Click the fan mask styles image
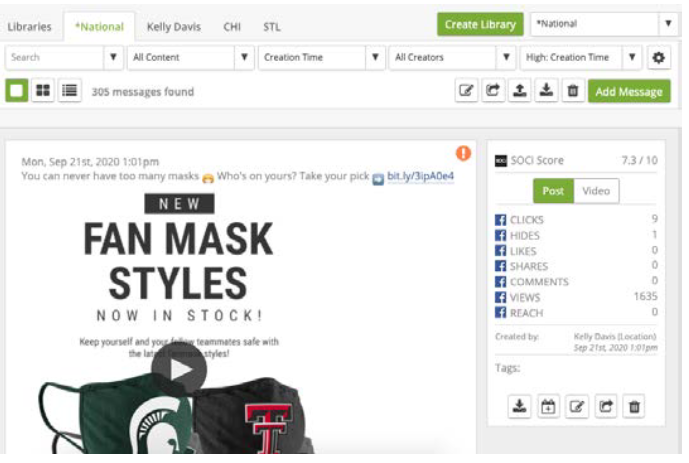Viewport: 689px width, 463px height. coord(178,323)
